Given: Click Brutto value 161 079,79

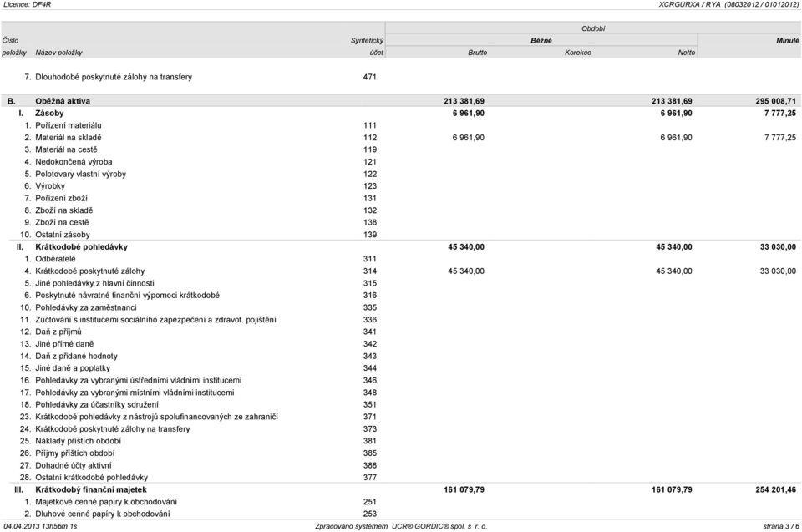Looking at the screenshot, I should (464, 489).
